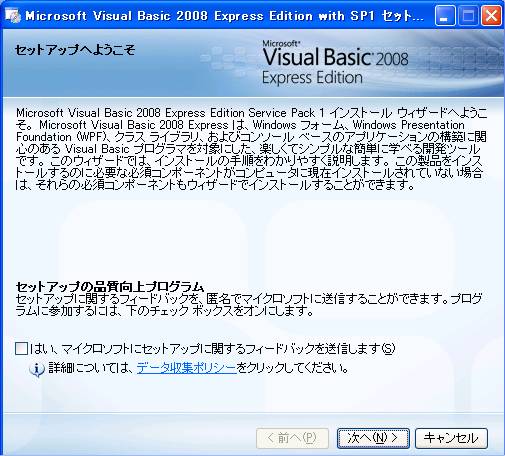Click the paragraph about anonymous feedback to Microsoft
This screenshot has height=456, width=505.
[x=249, y=305]
